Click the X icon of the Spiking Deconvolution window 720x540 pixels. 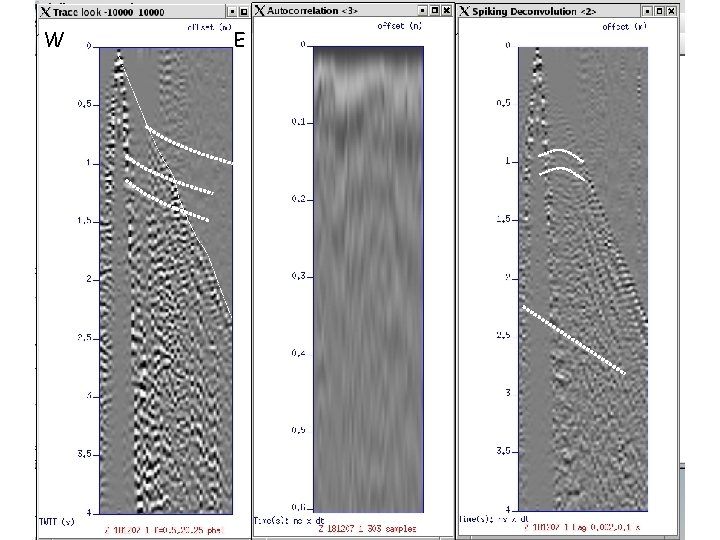(x=465, y=11)
